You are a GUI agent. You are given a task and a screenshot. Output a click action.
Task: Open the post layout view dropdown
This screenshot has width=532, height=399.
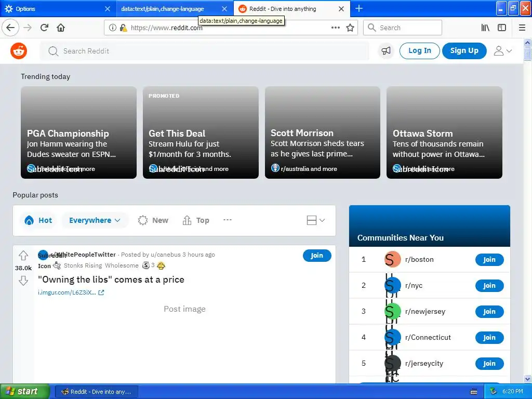pyautogui.click(x=315, y=220)
